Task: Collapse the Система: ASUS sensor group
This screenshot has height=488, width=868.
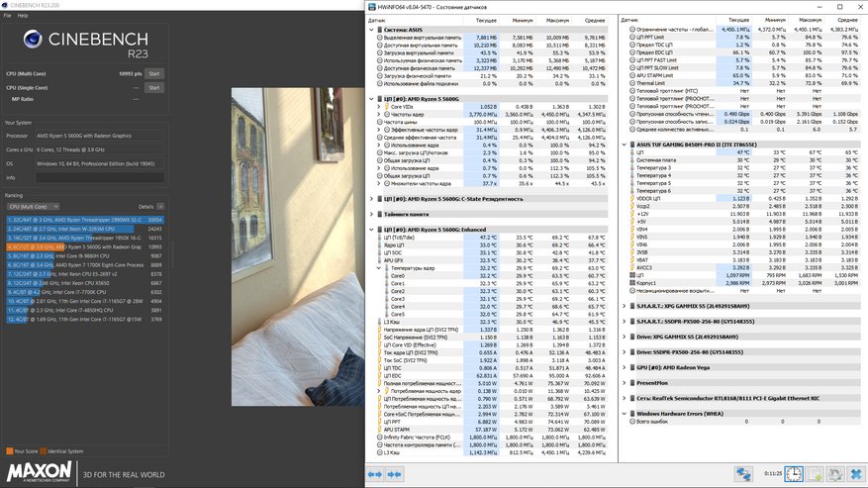Action: [371, 30]
